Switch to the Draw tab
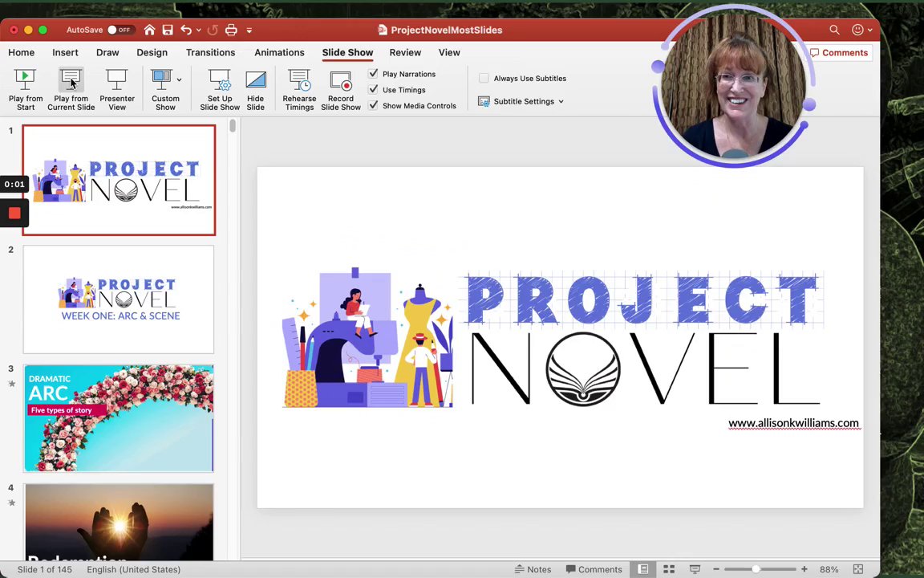Image resolution: width=924 pixels, height=578 pixels. coord(107,52)
